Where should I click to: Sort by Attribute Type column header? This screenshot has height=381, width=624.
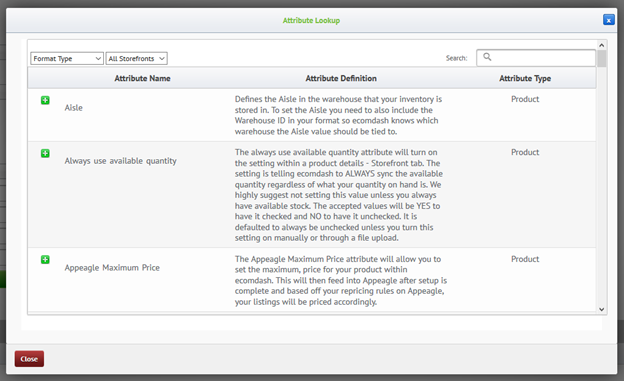525,78
